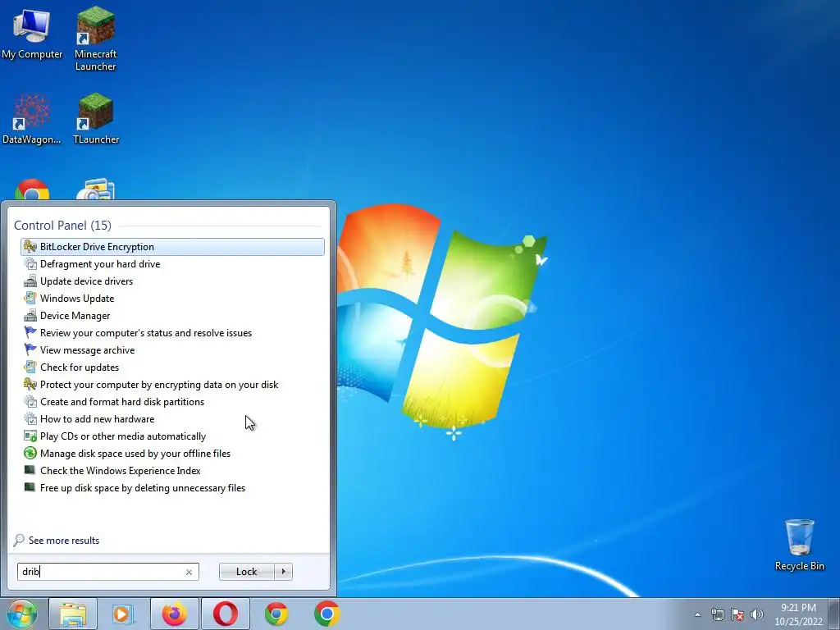Open My Computer desktop icon
The height and width of the screenshot is (630, 840).
(x=32, y=33)
